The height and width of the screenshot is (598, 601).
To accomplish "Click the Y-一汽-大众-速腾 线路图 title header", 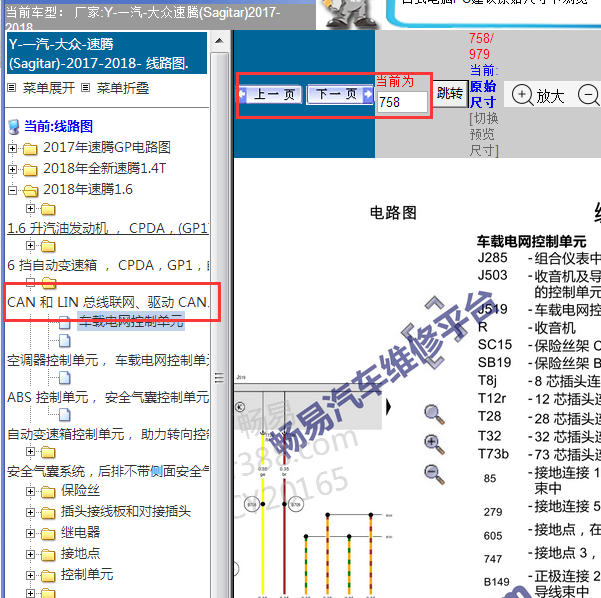I will tap(107, 53).
